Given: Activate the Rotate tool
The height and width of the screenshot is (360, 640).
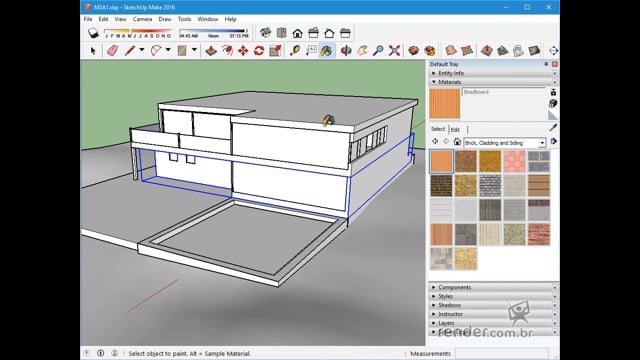Looking at the screenshot, I should [259, 51].
